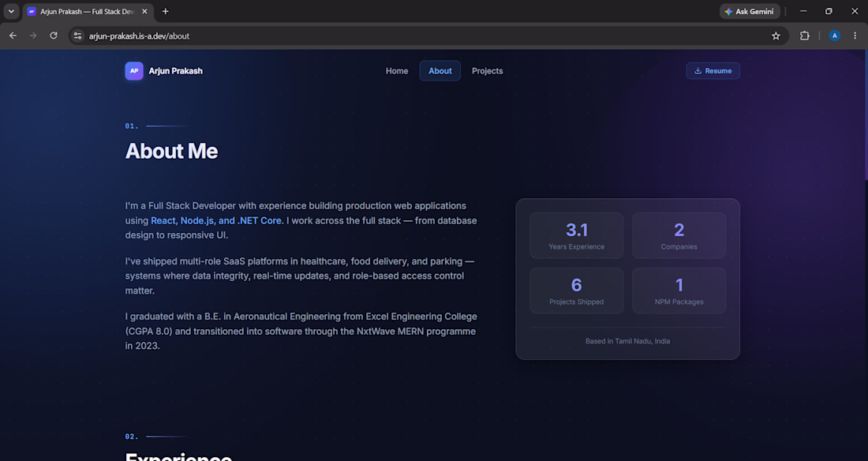868x461 pixels.
Task: Click "Based in Tamil Nadu, India" text
Action: (x=628, y=341)
